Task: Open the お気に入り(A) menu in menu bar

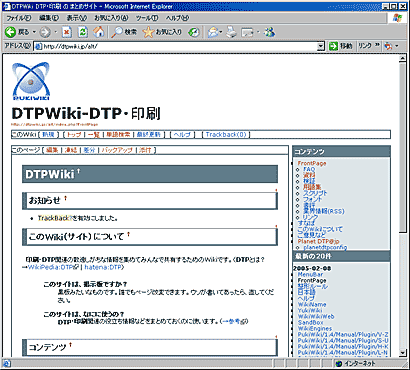Action: (111, 18)
